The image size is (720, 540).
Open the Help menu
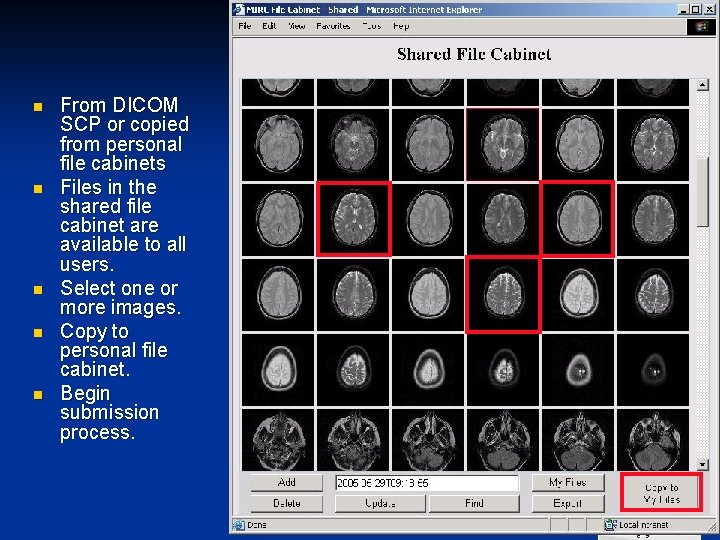pyautogui.click(x=401, y=26)
